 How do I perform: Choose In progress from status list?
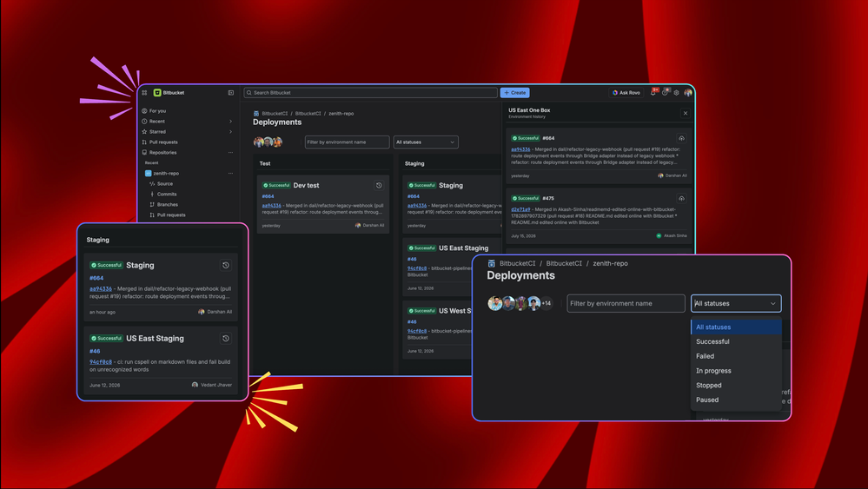(736, 371)
